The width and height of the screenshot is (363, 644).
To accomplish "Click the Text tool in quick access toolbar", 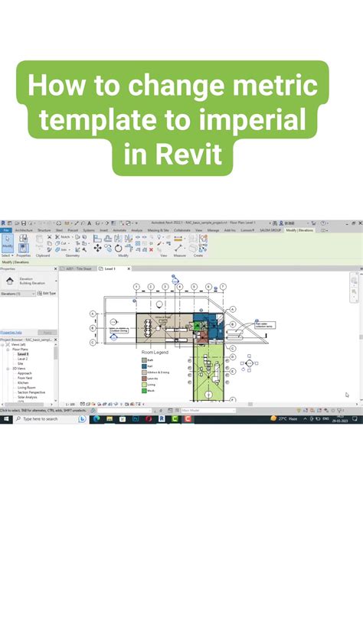I will (89, 223).
